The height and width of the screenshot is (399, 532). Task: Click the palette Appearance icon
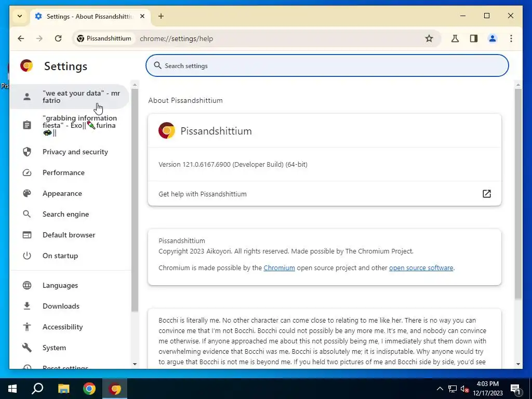coord(27,193)
